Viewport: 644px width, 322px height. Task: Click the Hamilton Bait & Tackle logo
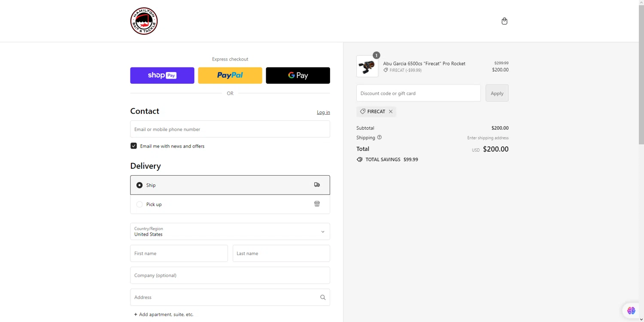point(144,21)
